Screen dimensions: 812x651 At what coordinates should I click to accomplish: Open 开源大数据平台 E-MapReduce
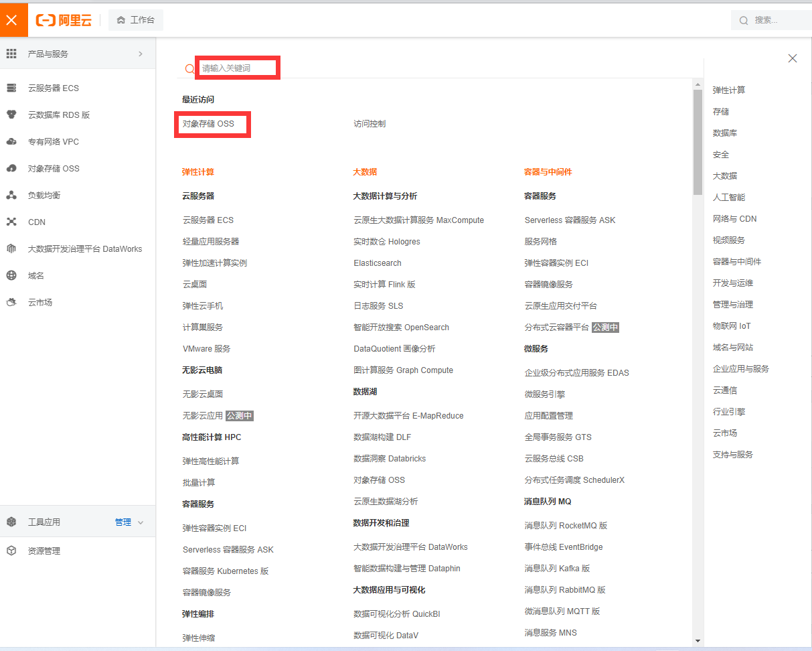(408, 415)
